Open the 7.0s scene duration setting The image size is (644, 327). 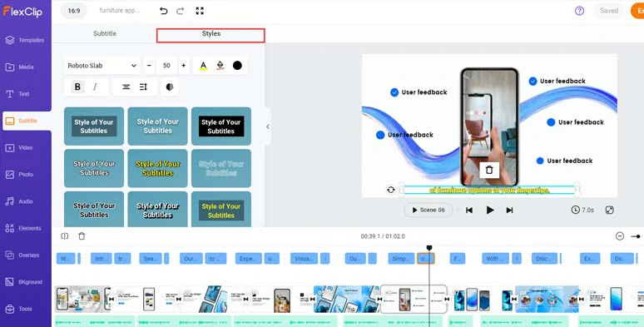[582, 210]
